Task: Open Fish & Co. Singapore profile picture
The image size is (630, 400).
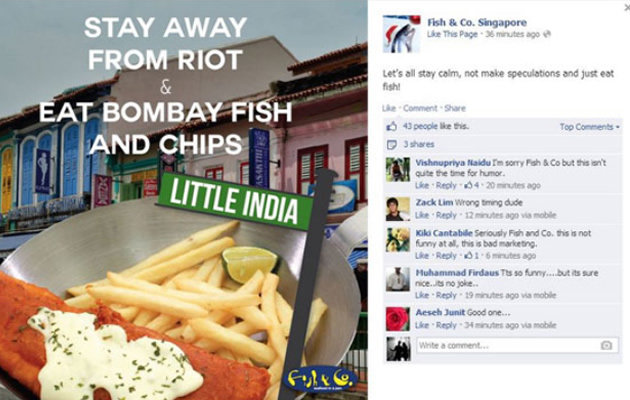Action: coord(401,34)
